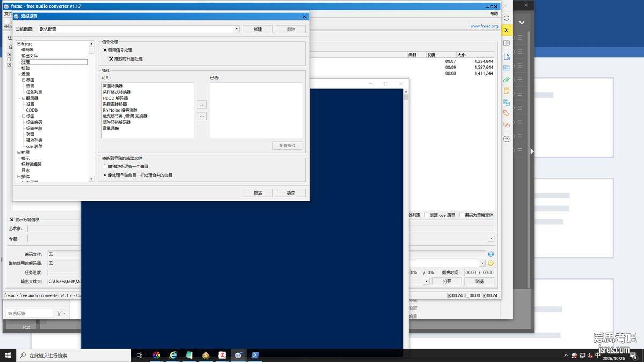Image resolution: width=644 pixels, height=362 pixels.
Task: Click the settings tree scrollbar down arrow
Action: coord(92,179)
